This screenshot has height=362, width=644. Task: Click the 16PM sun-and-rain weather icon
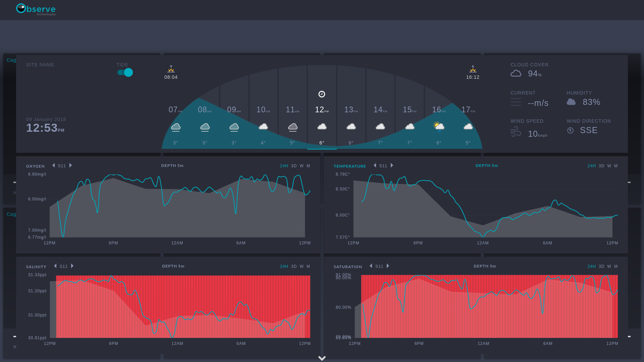click(439, 127)
